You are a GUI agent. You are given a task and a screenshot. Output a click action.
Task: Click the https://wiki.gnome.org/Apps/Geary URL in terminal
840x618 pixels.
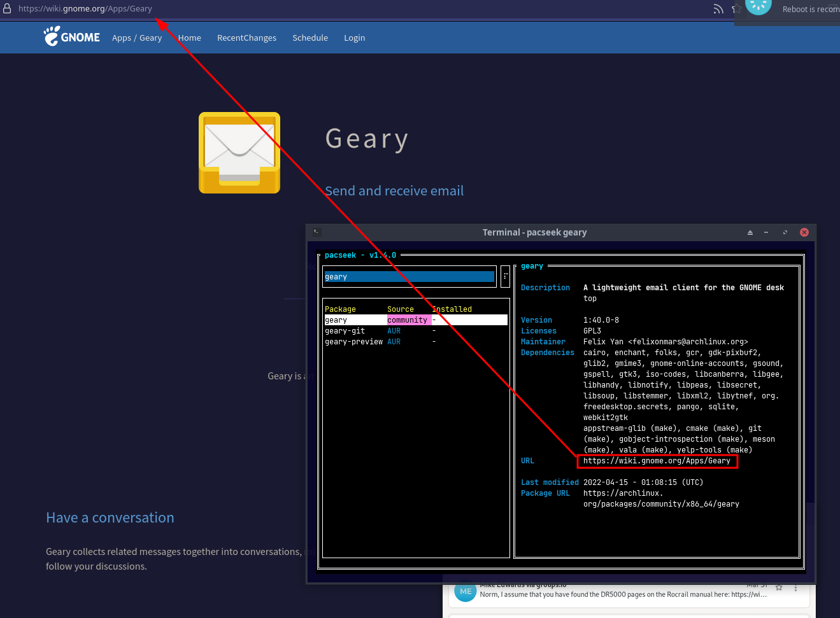[x=657, y=461]
